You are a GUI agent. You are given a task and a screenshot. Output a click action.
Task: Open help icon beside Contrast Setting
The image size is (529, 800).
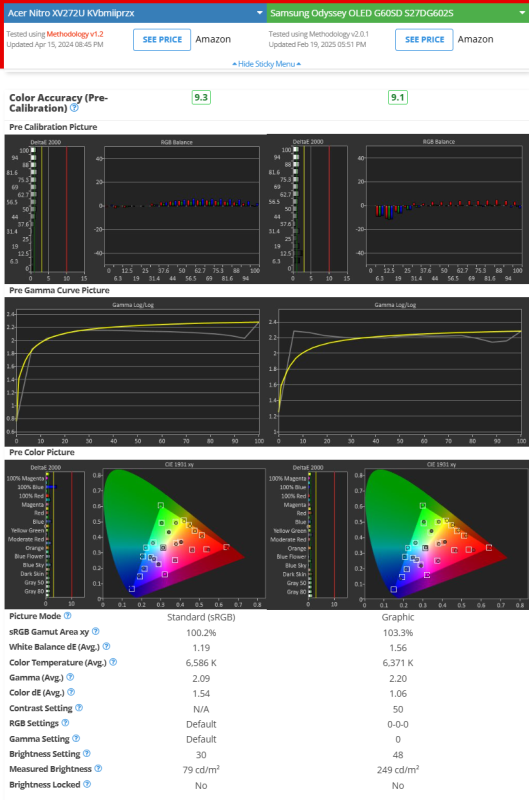coord(79,708)
